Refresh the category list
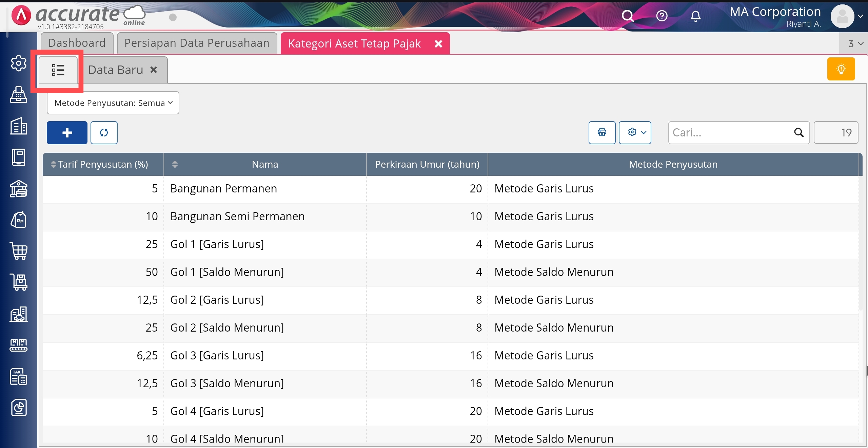 (104, 133)
